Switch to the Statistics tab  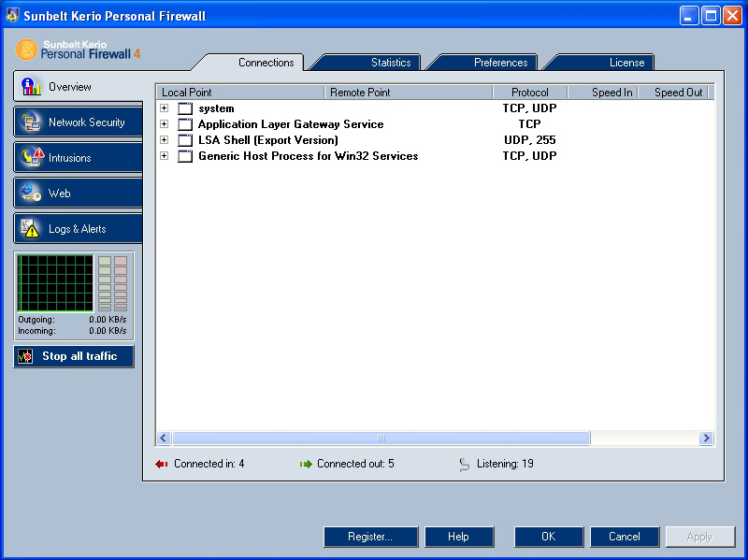tap(390, 63)
